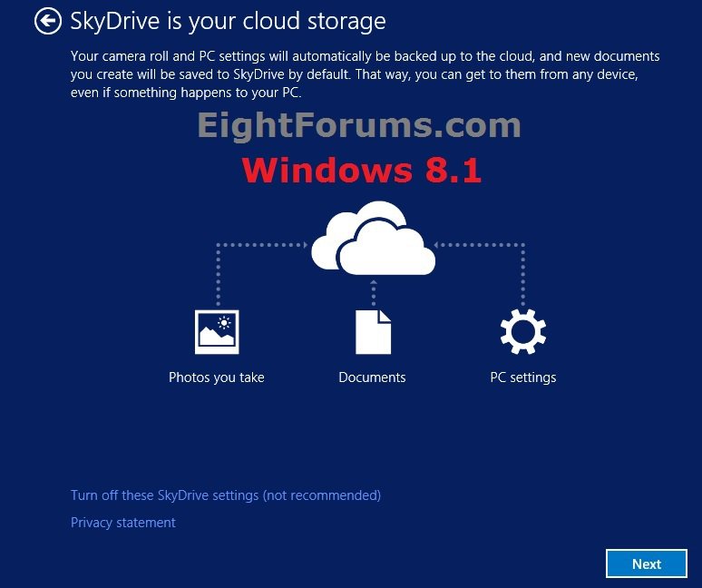Image resolution: width=702 pixels, height=588 pixels.
Task: Click the Documents page icon
Action: tap(373, 332)
